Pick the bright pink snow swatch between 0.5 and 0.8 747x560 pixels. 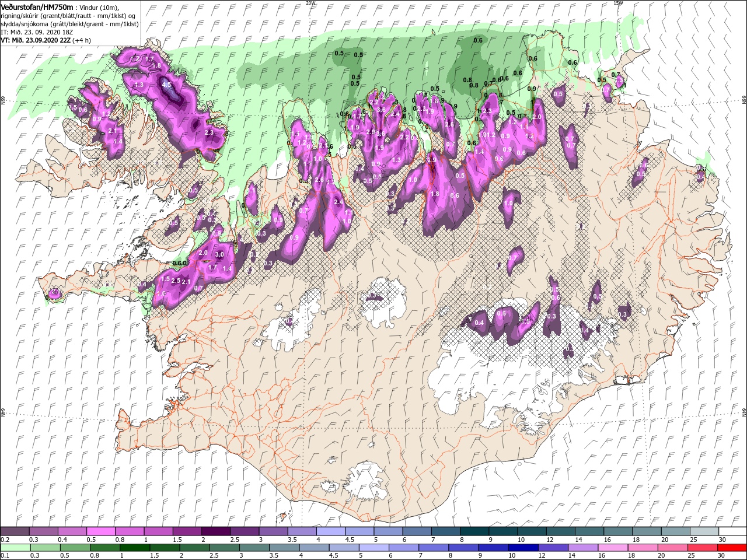point(100,532)
